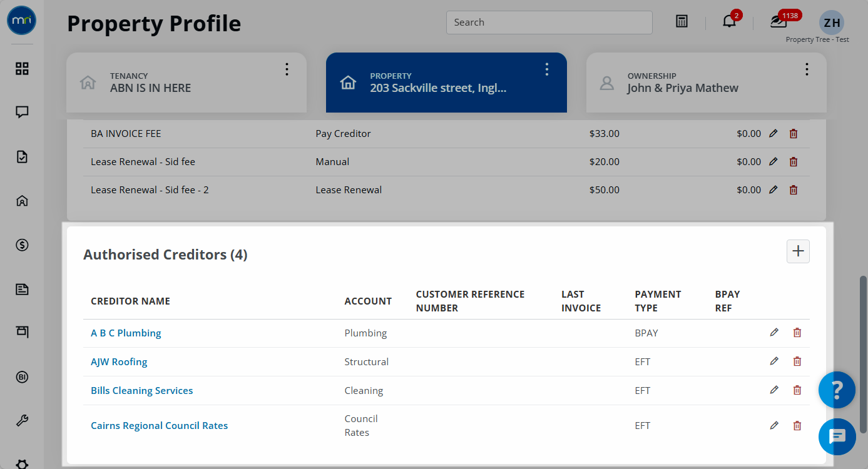This screenshot has width=868, height=469.
Task: Edit the Lease Renewal - Sid fee Manual row
Action: [774, 162]
